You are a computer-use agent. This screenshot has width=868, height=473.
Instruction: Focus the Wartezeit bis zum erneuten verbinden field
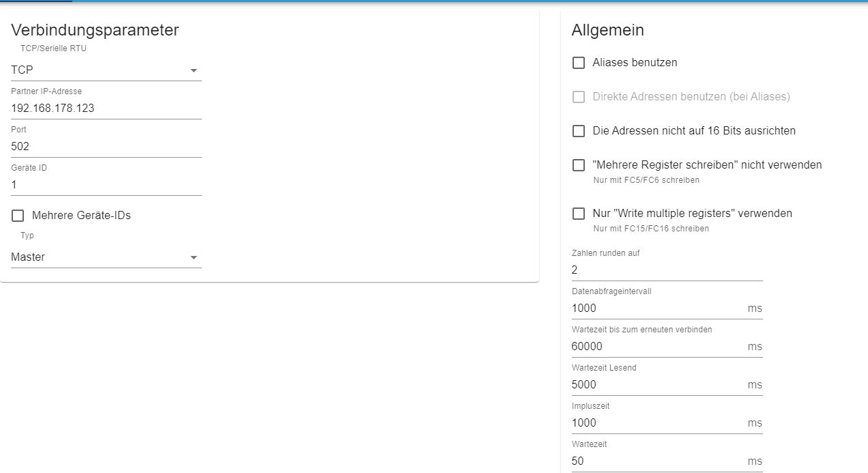[658, 346]
